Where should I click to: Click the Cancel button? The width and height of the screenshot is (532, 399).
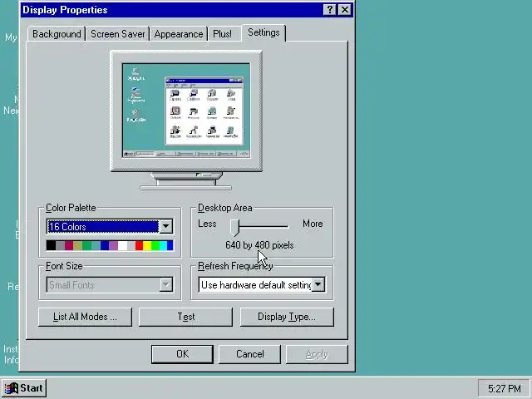pos(249,354)
